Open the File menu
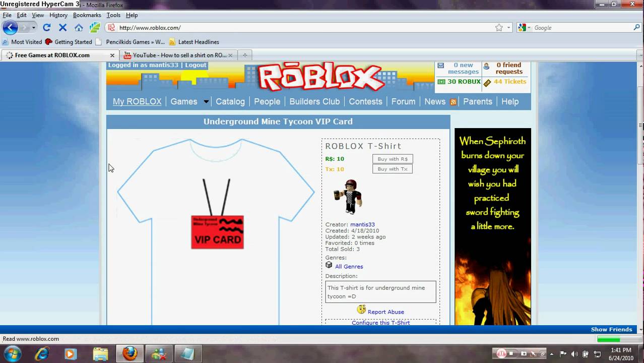644x363 pixels. 7,15
